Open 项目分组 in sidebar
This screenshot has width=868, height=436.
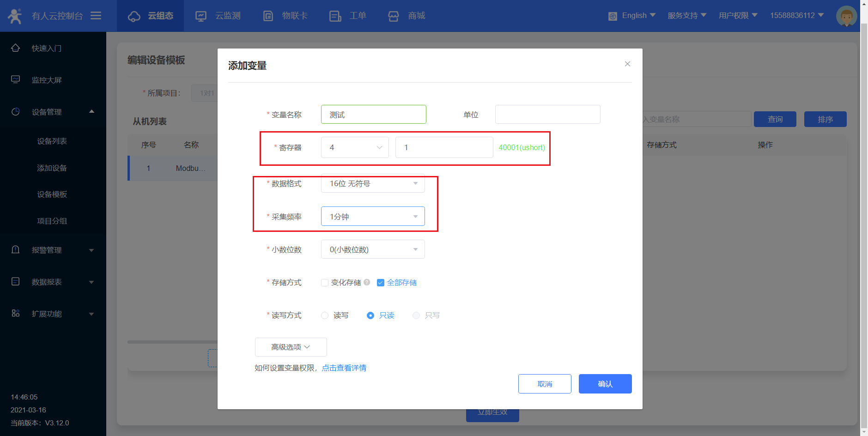[52, 221]
